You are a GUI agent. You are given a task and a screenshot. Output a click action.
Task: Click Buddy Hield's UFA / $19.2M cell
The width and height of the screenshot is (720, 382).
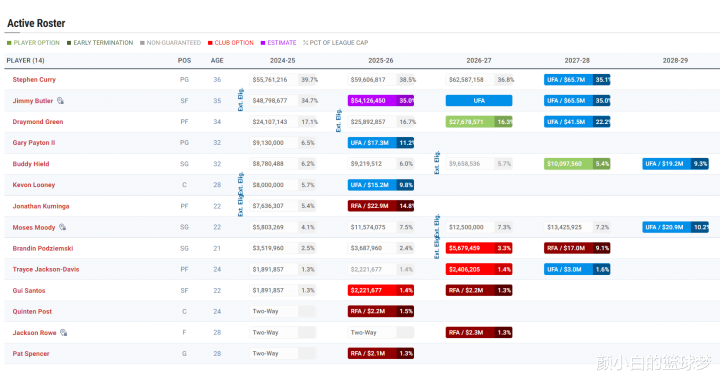[x=675, y=163]
